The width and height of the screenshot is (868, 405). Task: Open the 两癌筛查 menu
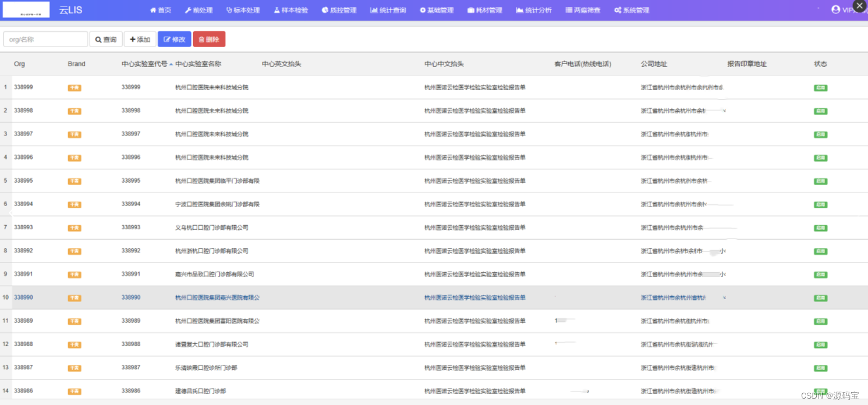click(x=583, y=10)
